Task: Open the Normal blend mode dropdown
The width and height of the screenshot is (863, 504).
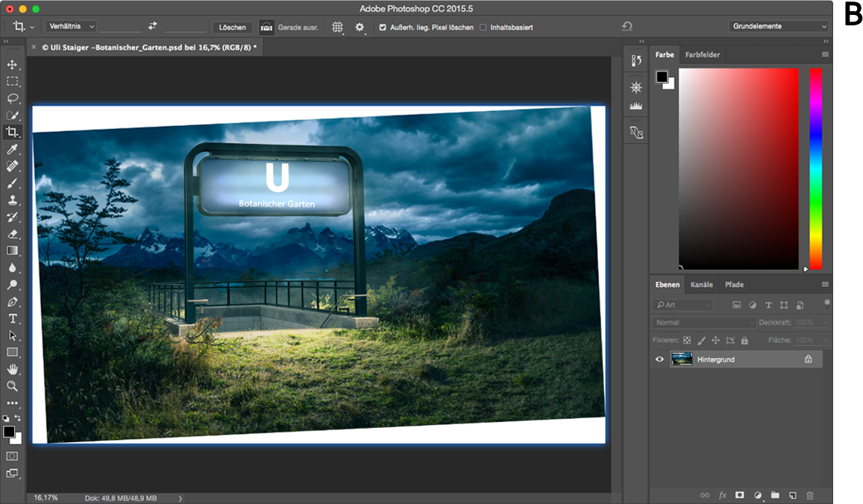Action: click(x=704, y=322)
